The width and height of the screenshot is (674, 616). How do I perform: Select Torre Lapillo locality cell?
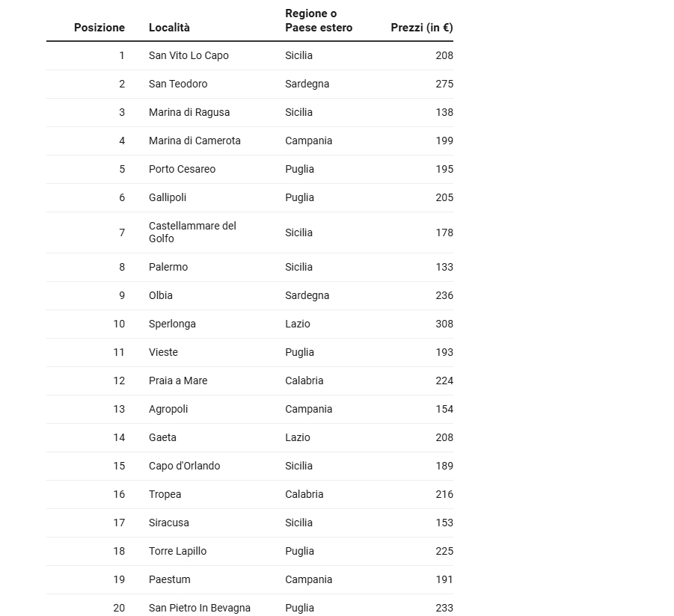tap(177, 551)
